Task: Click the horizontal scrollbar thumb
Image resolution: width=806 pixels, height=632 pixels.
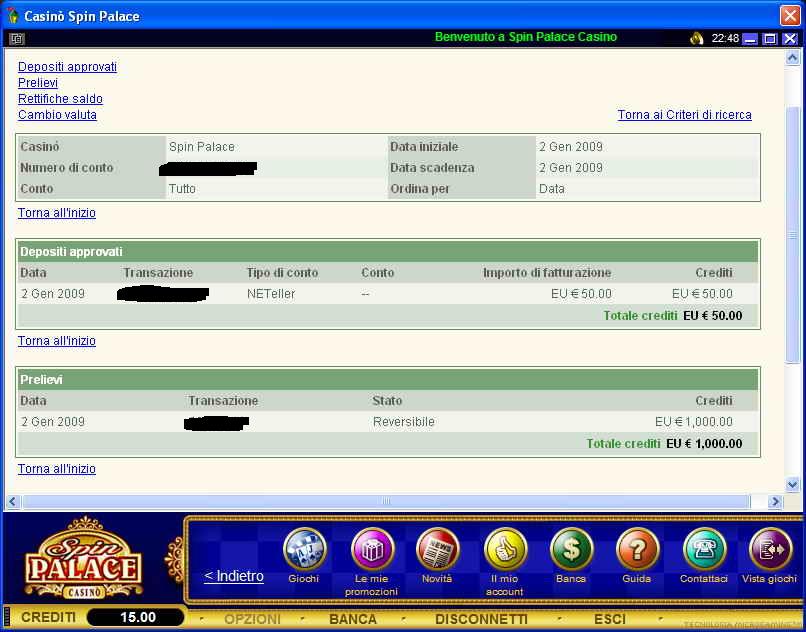Action: coord(386,501)
